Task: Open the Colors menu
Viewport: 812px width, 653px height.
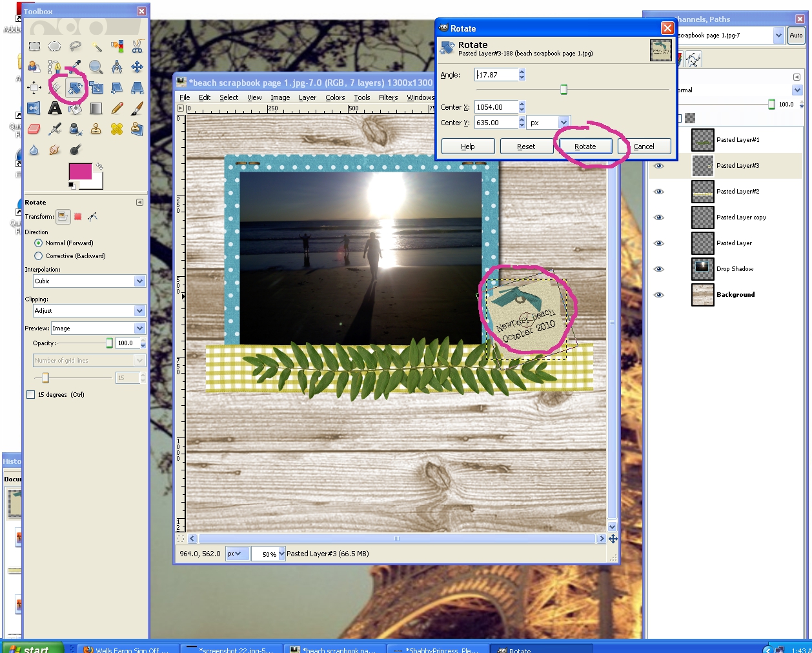Action: 335,97
